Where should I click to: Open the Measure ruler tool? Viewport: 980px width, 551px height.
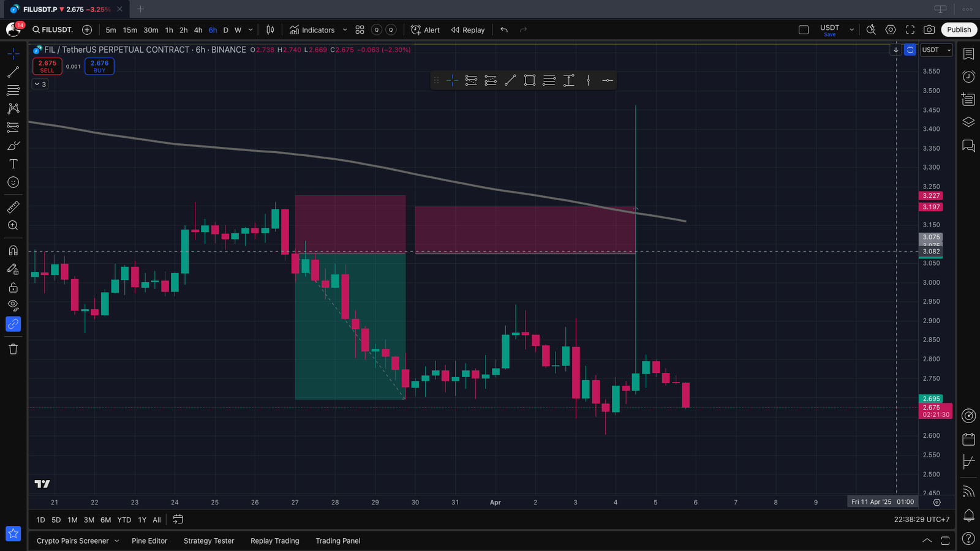13,207
